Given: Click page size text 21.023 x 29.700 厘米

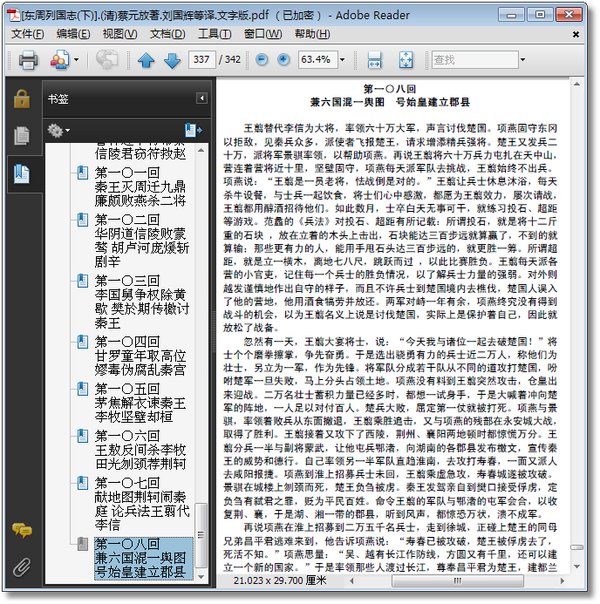Looking at the screenshot, I should tap(280, 581).
